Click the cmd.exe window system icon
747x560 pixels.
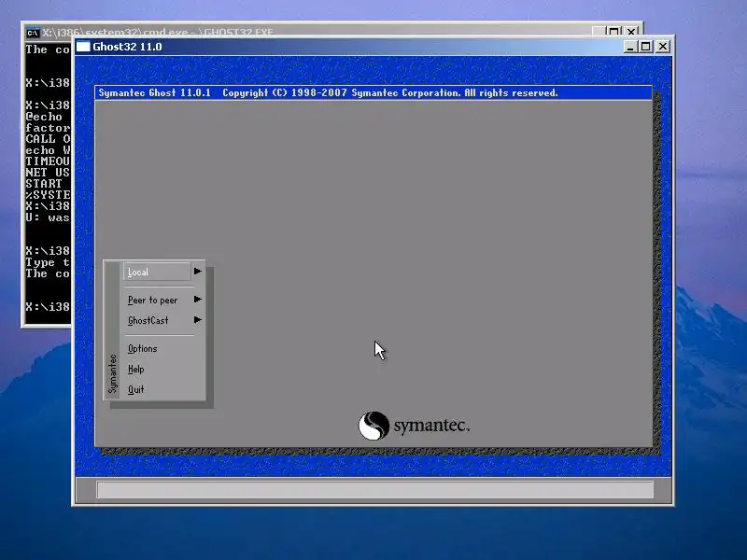33,33
